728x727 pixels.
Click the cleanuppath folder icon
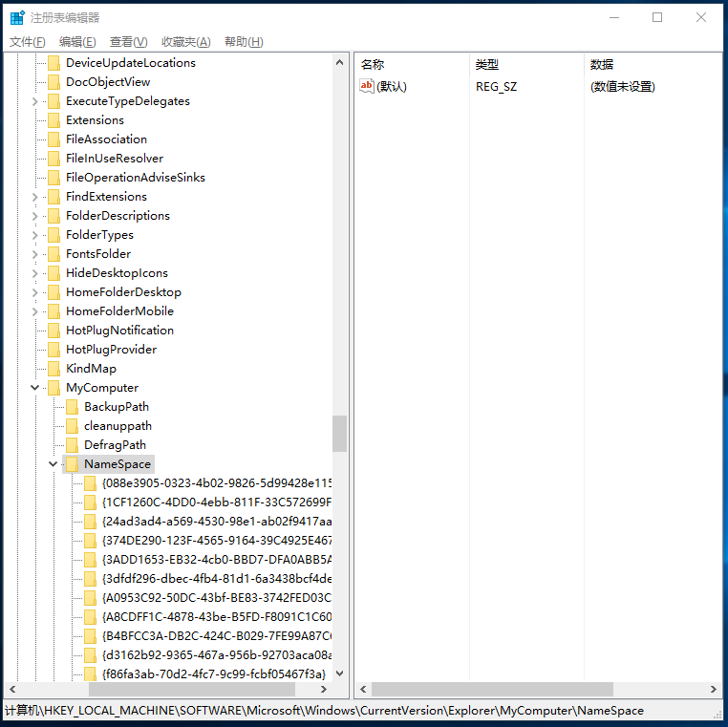(72, 426)
